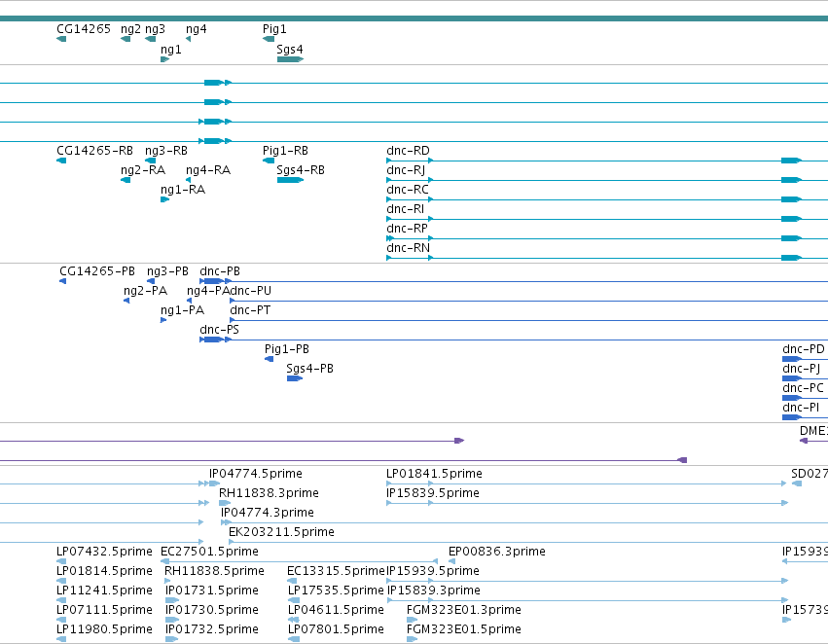Click the dnc-RP transcript label
The height and width of the screenshot is (644, 828).
407,229
